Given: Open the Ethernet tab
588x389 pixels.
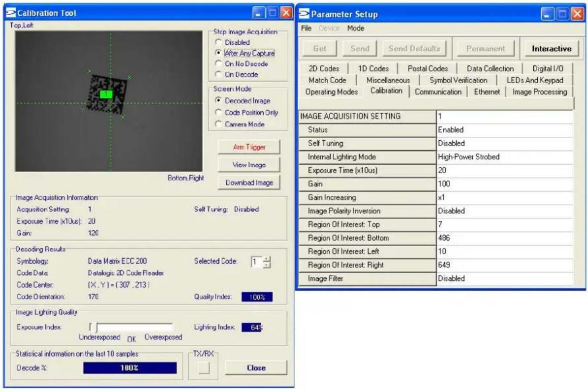Looking at the screenshot, I should [487, 92].
